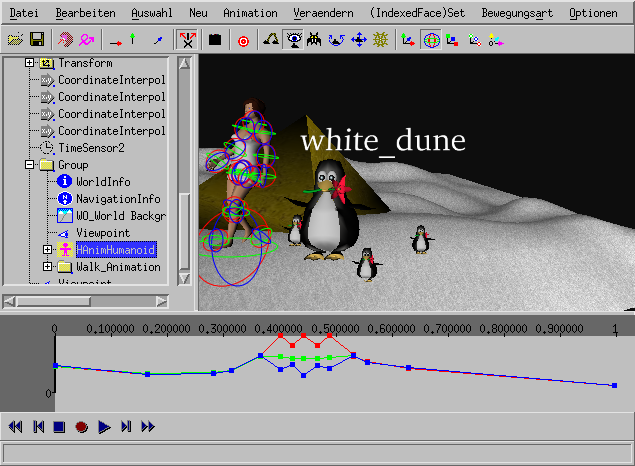Toggle the green Y-axis arrow
This screenshot has width=635, height=466.
coord(132,39)
